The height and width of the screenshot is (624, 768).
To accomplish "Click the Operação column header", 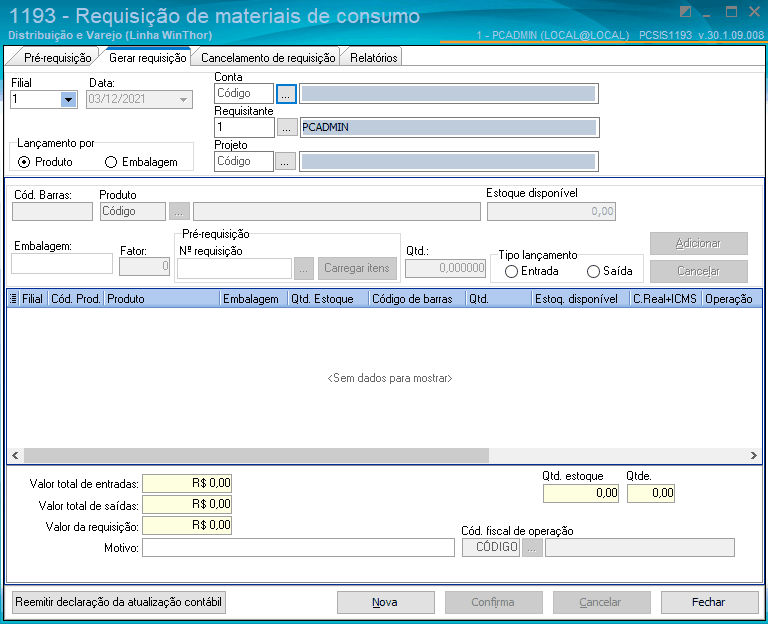I will (731, 299).
